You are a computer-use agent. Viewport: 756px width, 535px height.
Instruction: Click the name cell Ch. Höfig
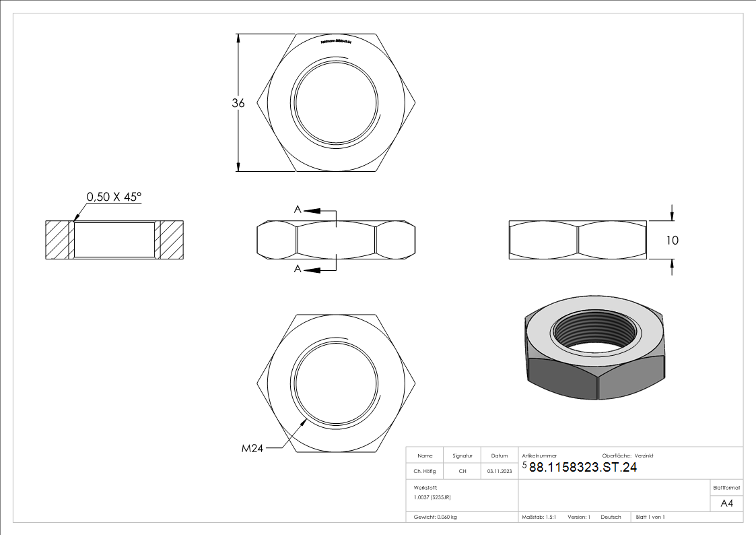pos(425,471)
